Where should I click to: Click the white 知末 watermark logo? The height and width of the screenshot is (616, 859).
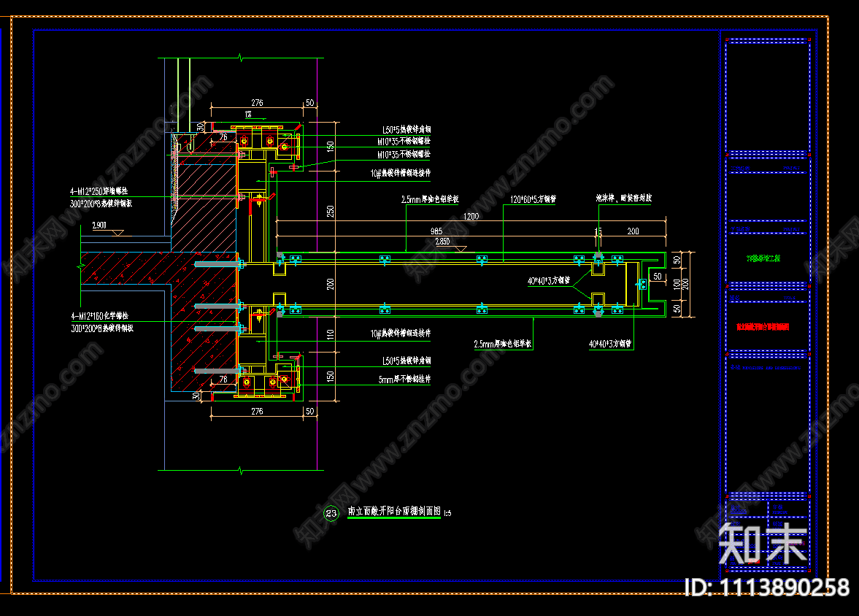[763, 544]
